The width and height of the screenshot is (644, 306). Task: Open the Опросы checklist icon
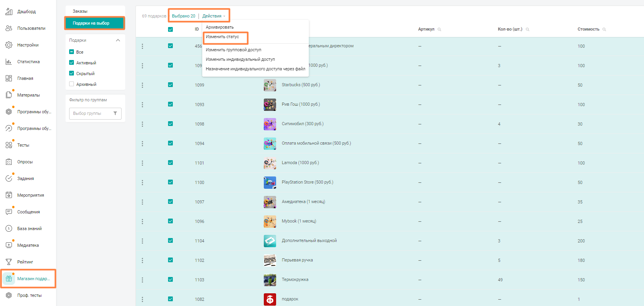click(9, 162)
